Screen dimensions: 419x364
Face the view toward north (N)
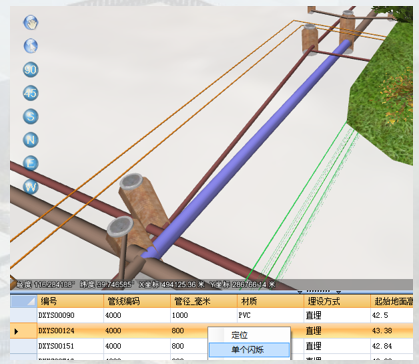point(31,140)
